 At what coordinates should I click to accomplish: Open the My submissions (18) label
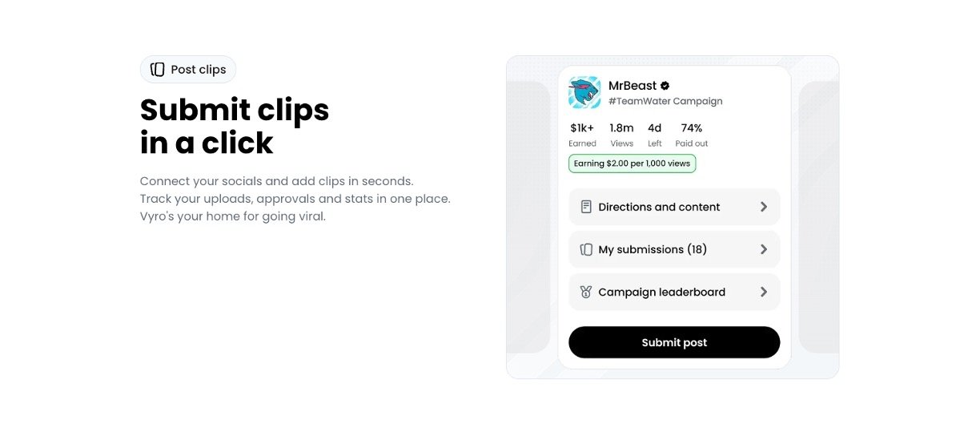pyautogui.click(x=653, y=249)
